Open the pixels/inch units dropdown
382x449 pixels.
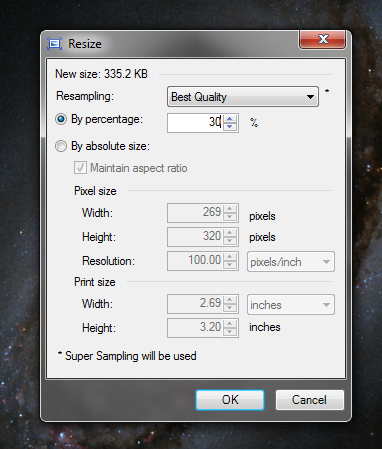(291, 262)
